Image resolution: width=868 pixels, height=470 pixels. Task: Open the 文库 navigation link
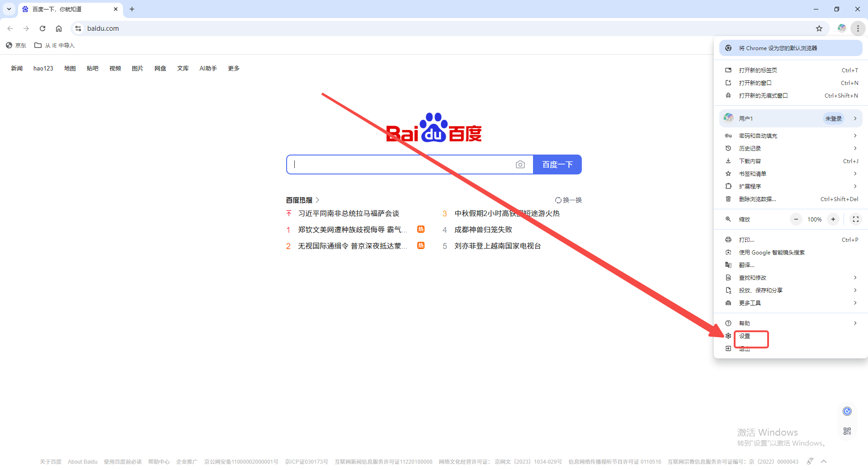183,68
